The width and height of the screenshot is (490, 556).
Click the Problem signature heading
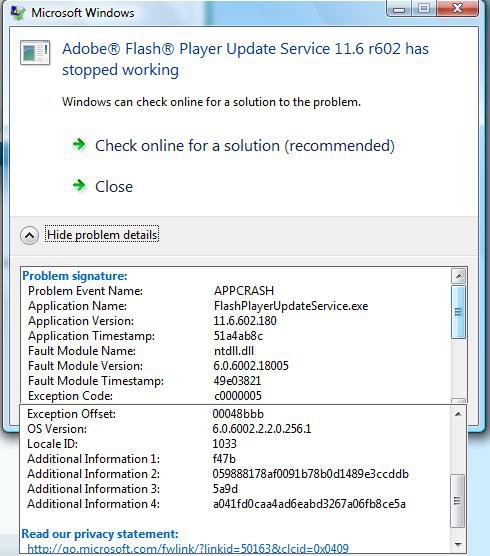pos(75,276)
